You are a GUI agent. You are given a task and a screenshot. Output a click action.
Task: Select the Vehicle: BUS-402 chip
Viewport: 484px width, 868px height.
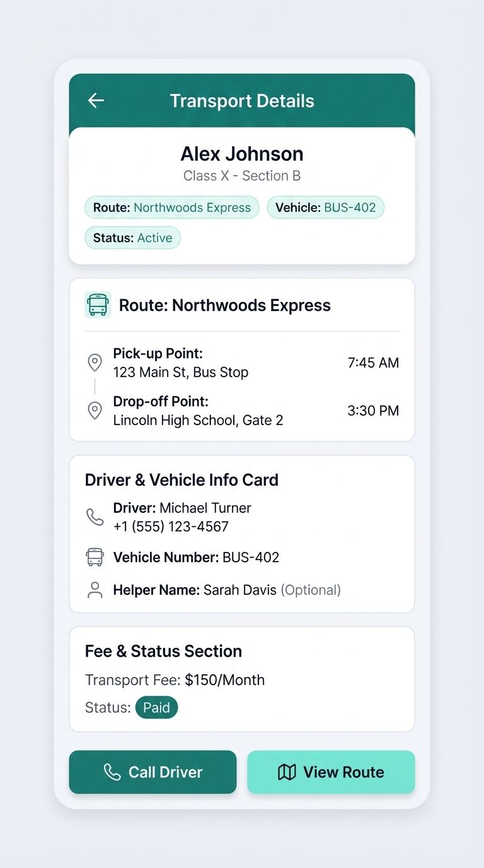coord(325,208)
